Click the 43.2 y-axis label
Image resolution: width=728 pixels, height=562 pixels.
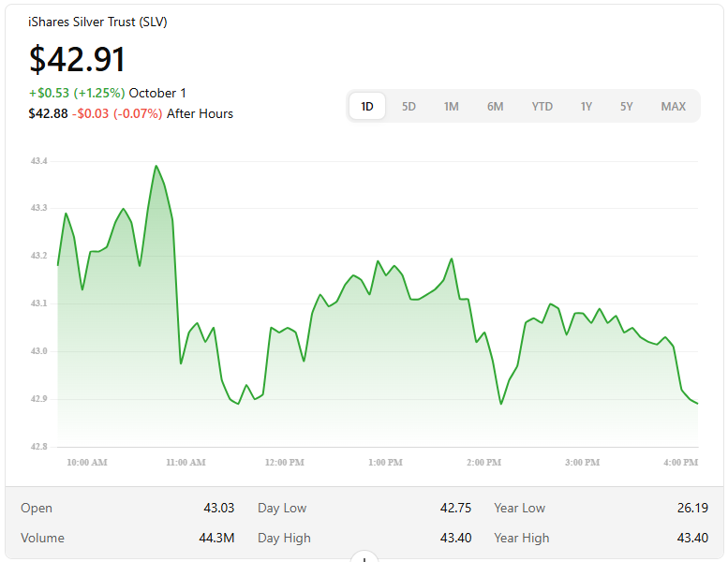point(39,256)
